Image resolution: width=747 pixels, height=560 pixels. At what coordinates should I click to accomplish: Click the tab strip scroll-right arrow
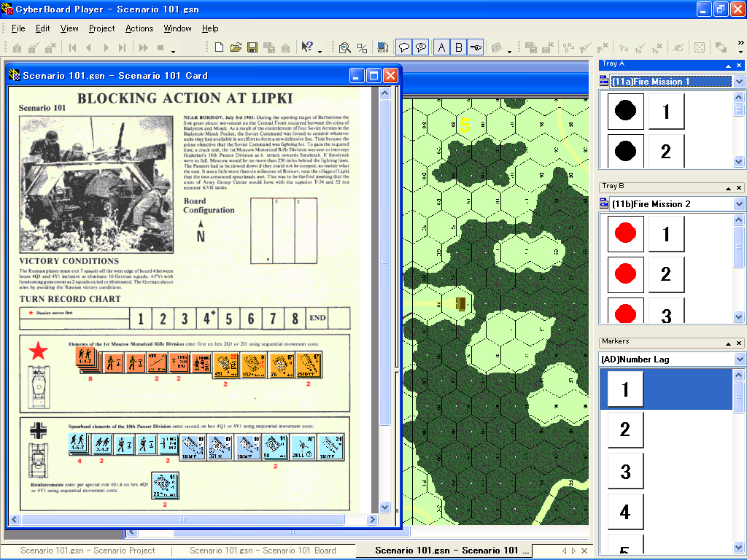(573, 551)
